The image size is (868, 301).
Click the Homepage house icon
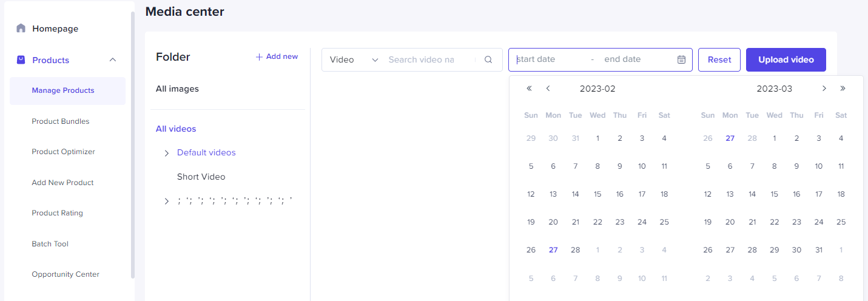[21, 29]
